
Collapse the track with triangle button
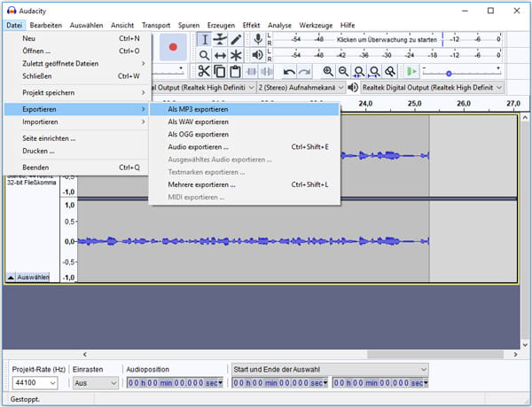pyautogui.click(x=11, y=278)
